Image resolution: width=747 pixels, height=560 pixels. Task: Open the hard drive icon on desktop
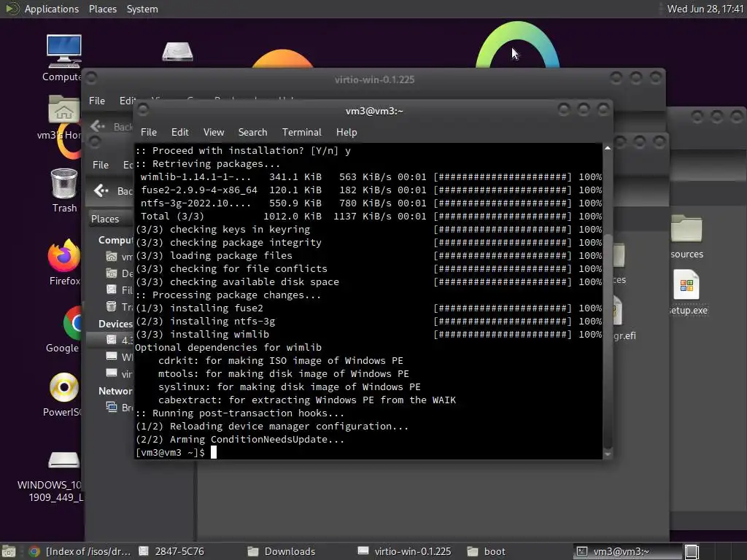pyautogui.click(x=177, y=52)
